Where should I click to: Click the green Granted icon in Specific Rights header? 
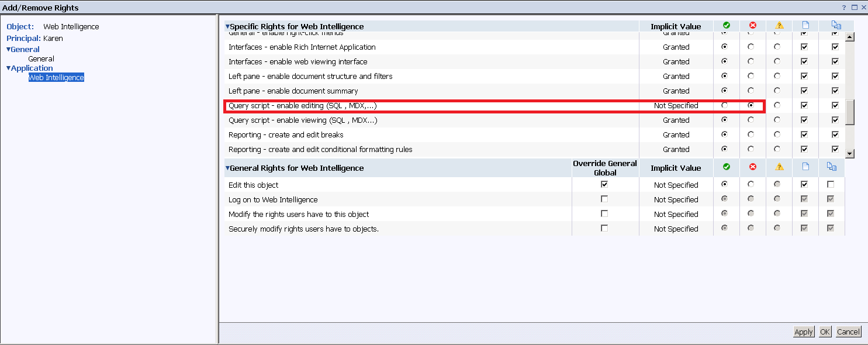click(727, 26)
